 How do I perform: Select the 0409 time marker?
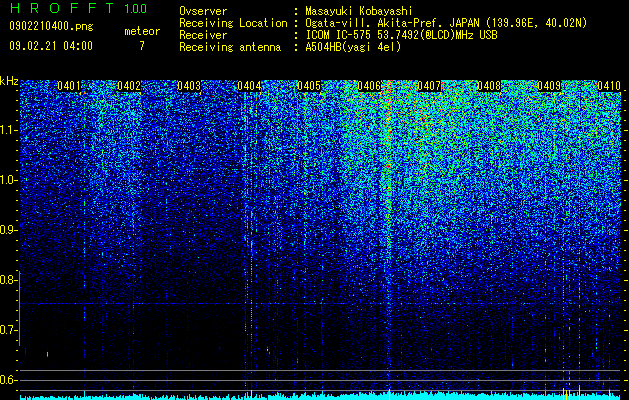[x=549, y=86]
